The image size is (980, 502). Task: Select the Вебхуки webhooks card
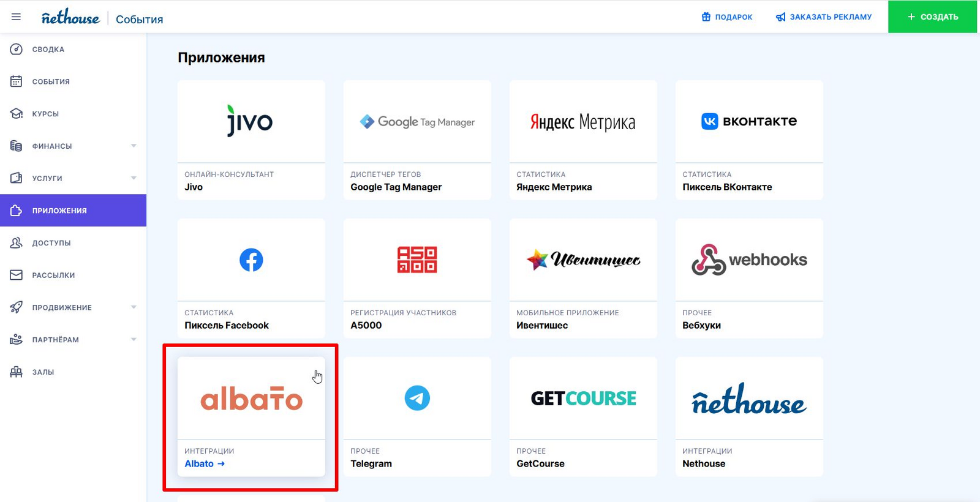[749, 278]
